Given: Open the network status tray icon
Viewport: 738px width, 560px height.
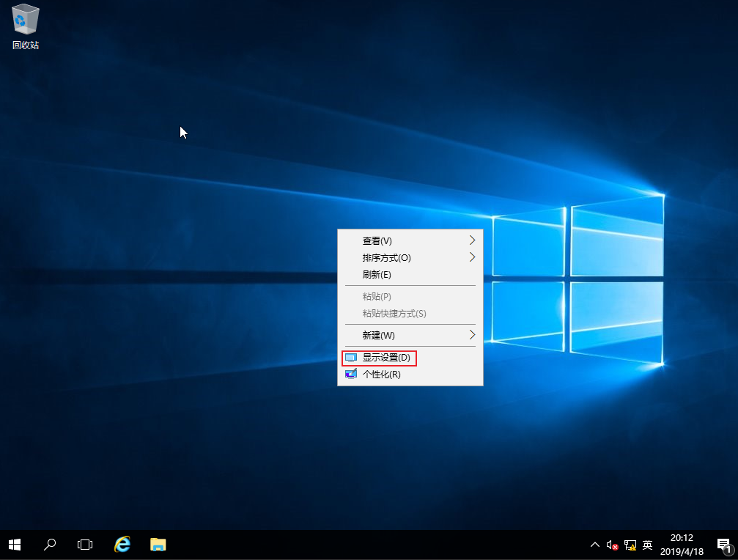Looking at the screenshot, I should click(630, 545).
